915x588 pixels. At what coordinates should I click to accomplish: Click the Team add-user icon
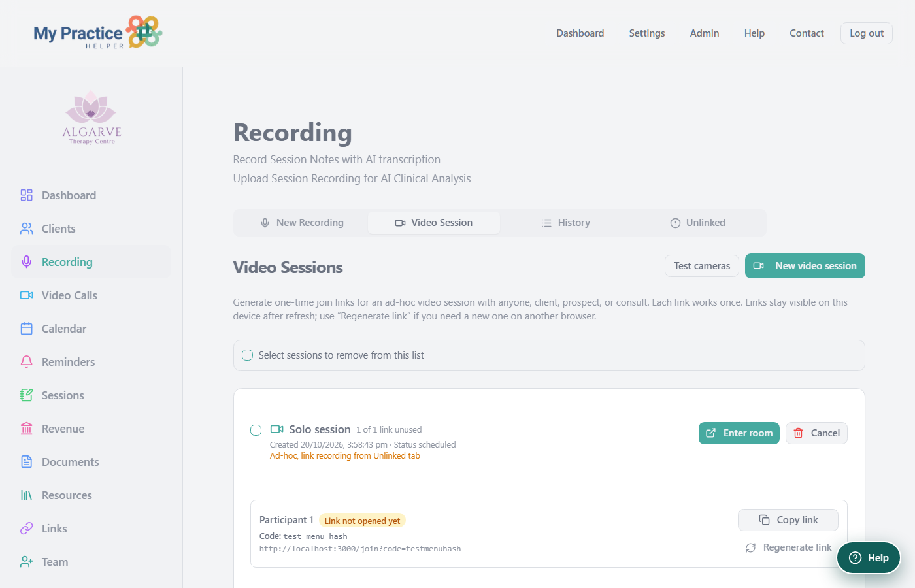26,562
